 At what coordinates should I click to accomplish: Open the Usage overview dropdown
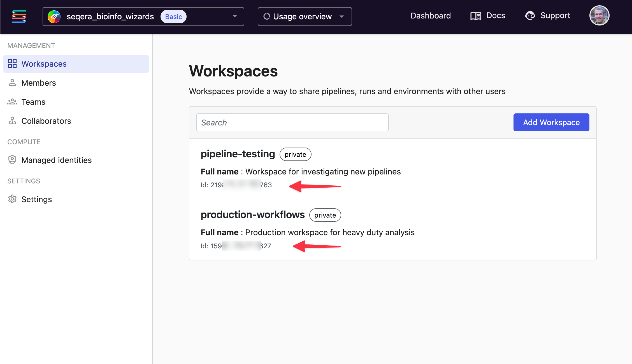point(342,17)
